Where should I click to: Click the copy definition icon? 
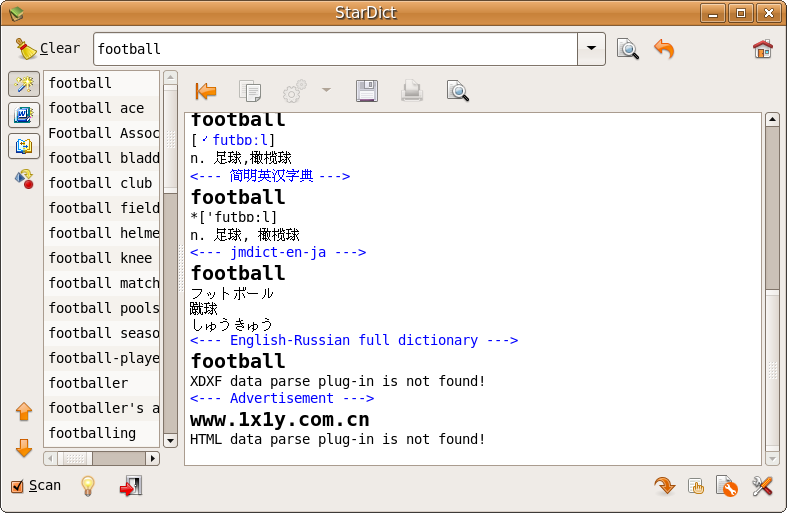point(250,91)
